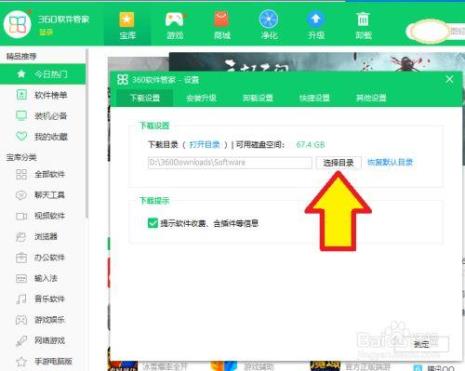Open the 卸载 trash bin icon
The image size is (465, 371).
click(363, 19)
